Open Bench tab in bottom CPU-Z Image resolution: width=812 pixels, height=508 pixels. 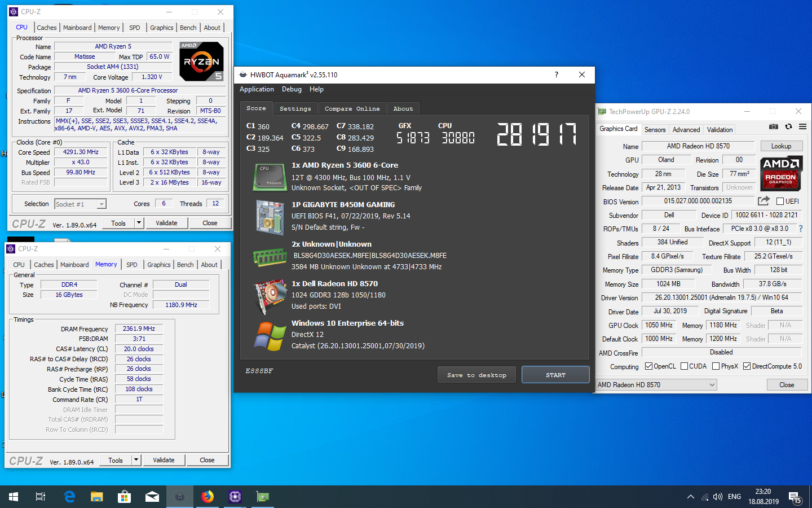[185, 265]
